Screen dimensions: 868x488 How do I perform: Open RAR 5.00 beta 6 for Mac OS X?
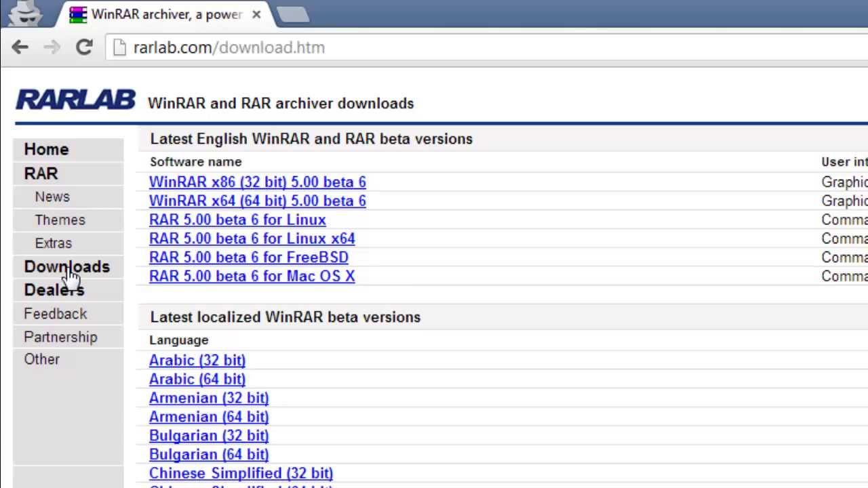click(252, 276)
